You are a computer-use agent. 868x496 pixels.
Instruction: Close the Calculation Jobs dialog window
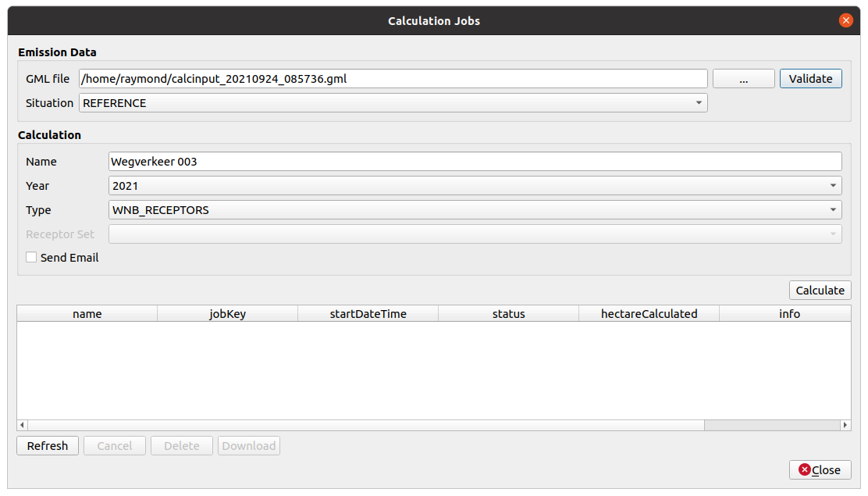[845, 21]
